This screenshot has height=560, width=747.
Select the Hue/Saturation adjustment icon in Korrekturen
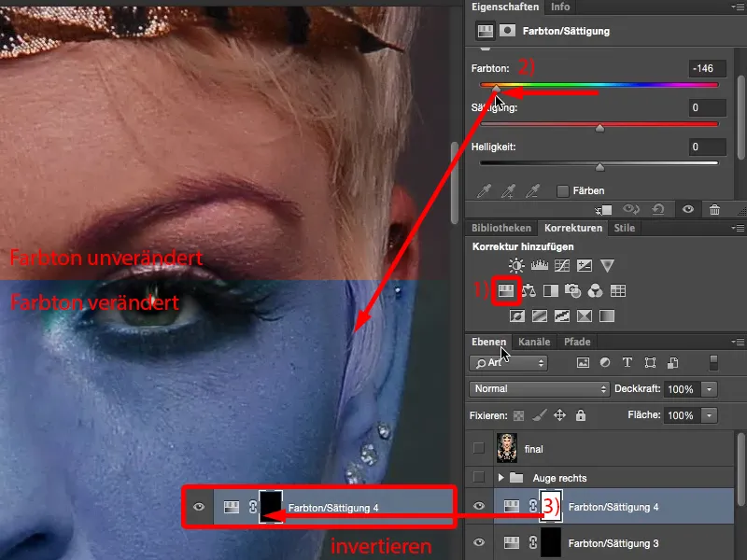(x=505, y=290)
